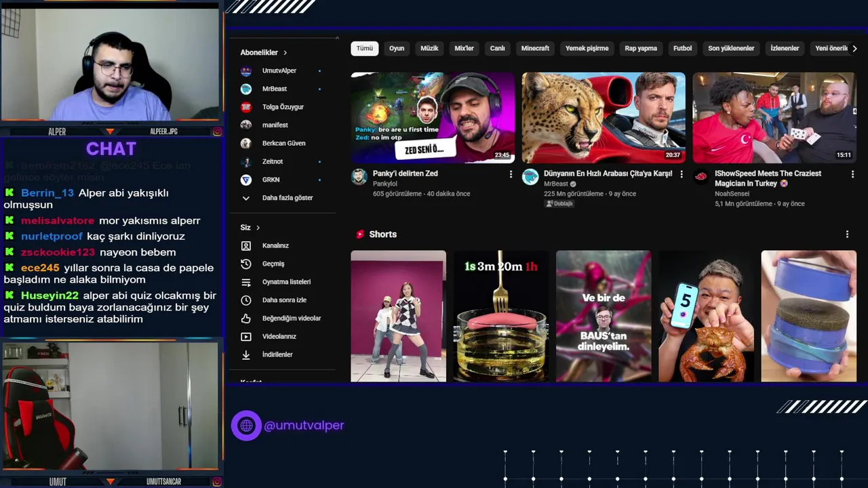
Task: Select the Müzik filter chip
Action: (x=429, y=48)
